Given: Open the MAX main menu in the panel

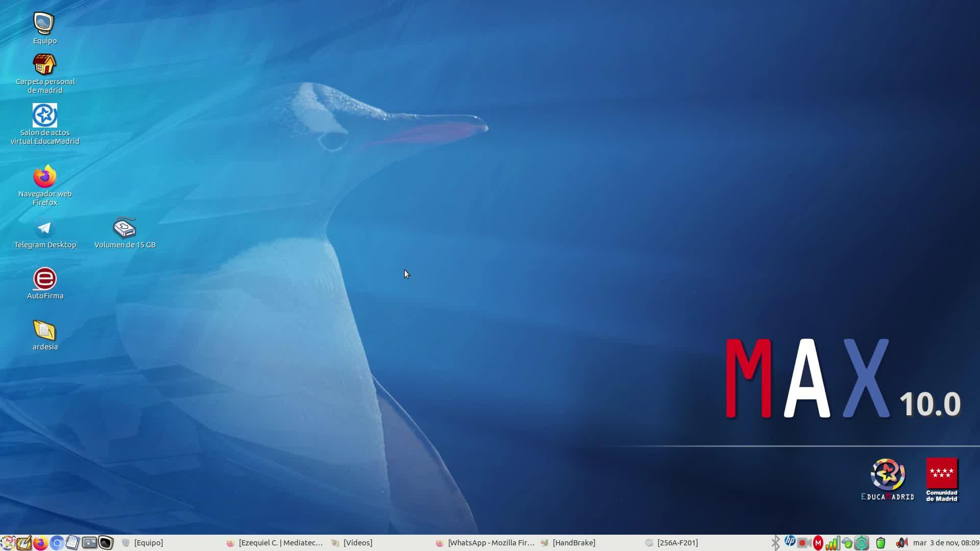Looking at the screenshot, I should (x=8, y=543).
